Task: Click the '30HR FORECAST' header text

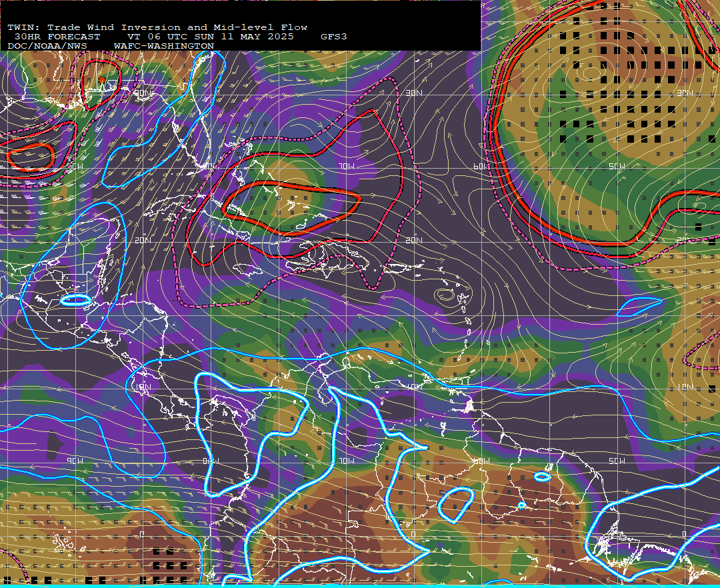Action: point(57,37)
